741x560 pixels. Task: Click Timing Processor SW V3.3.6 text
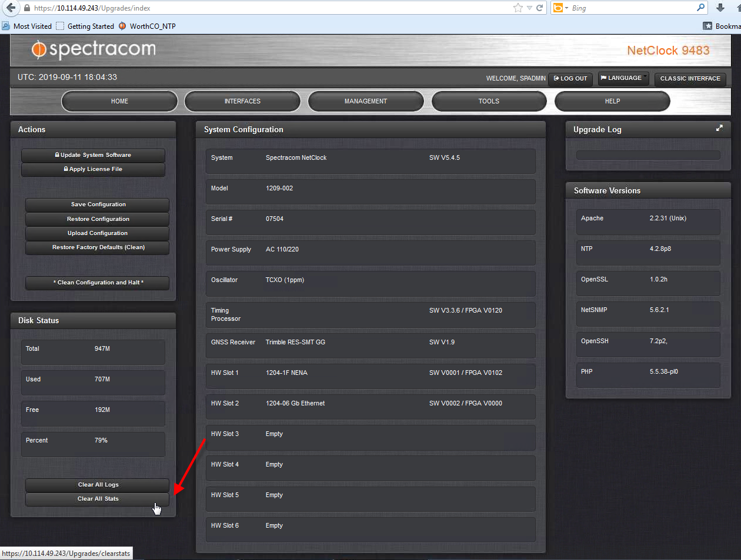pyautogui.click(x=466, y=311)
